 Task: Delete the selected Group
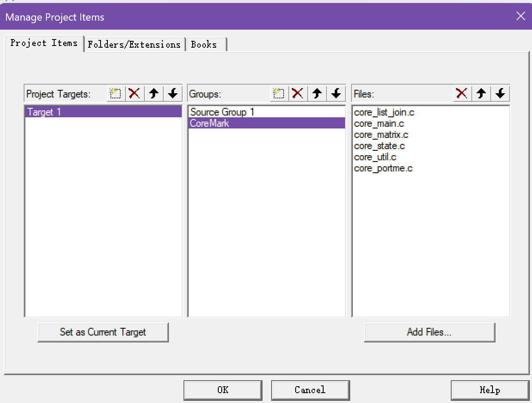[298, 93]
